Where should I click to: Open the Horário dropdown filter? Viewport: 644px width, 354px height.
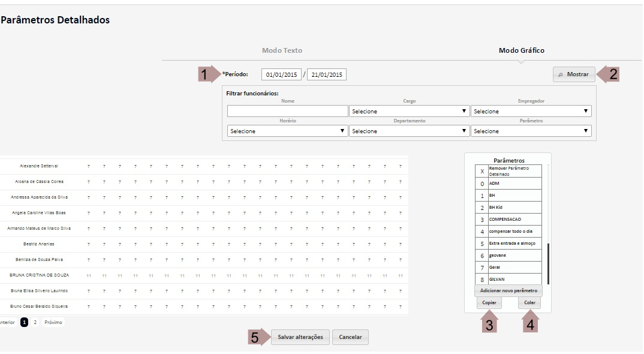tap(287, 131)
